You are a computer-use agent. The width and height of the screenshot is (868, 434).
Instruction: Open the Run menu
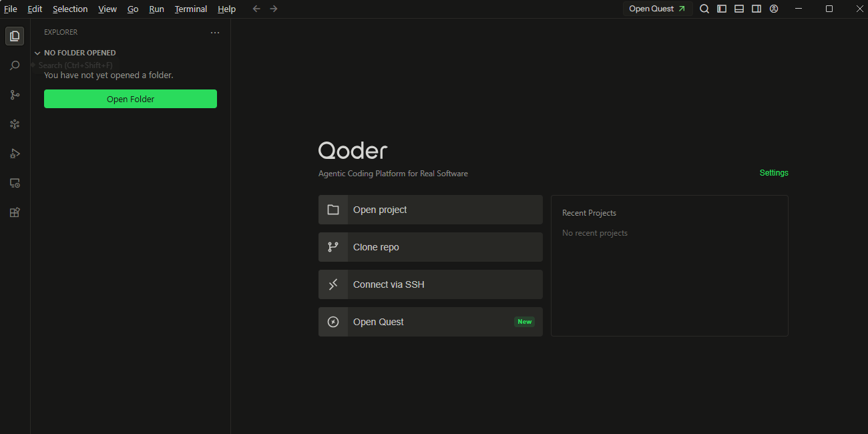tap(157, 9)
